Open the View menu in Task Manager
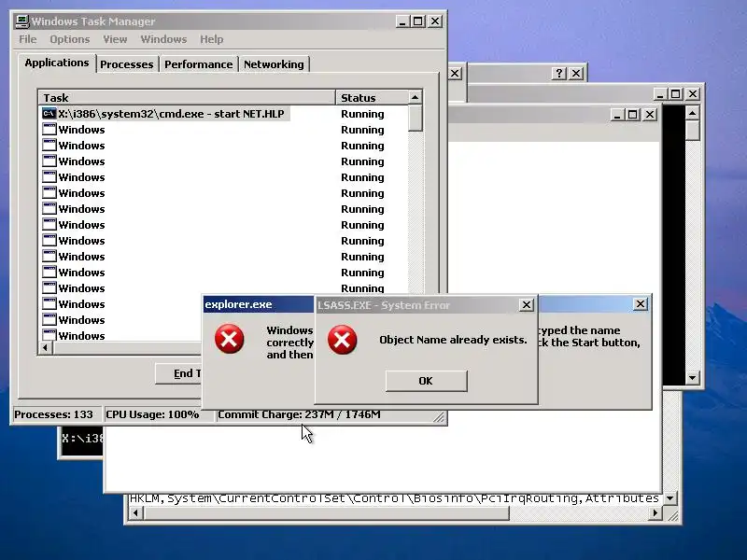Image resolution: width=747 pixels, height=560 pixels. pyautogui.click(x=115, y=39)
